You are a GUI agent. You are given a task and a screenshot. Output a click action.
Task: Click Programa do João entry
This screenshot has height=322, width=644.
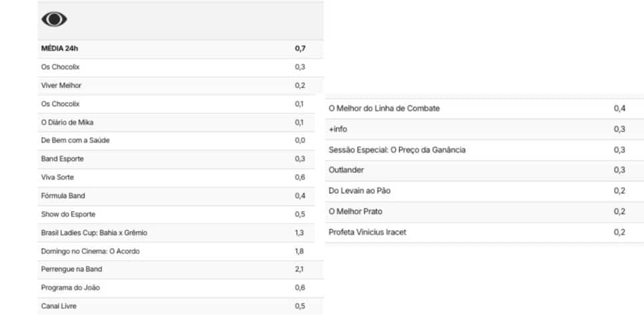point(180,288)
